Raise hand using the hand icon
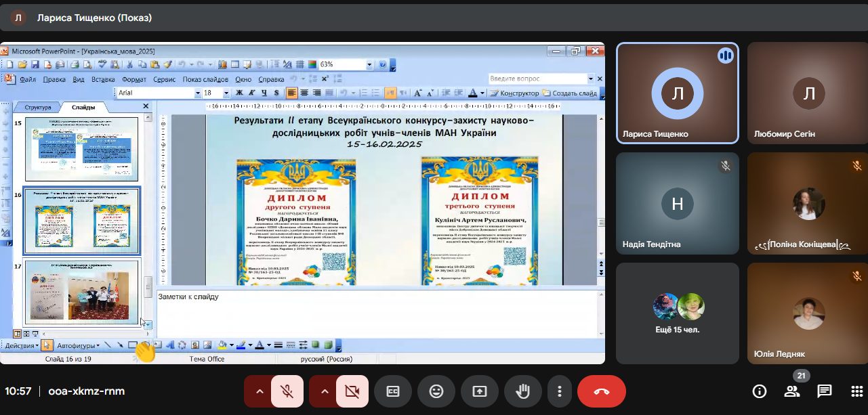 [x=523, y=391]
